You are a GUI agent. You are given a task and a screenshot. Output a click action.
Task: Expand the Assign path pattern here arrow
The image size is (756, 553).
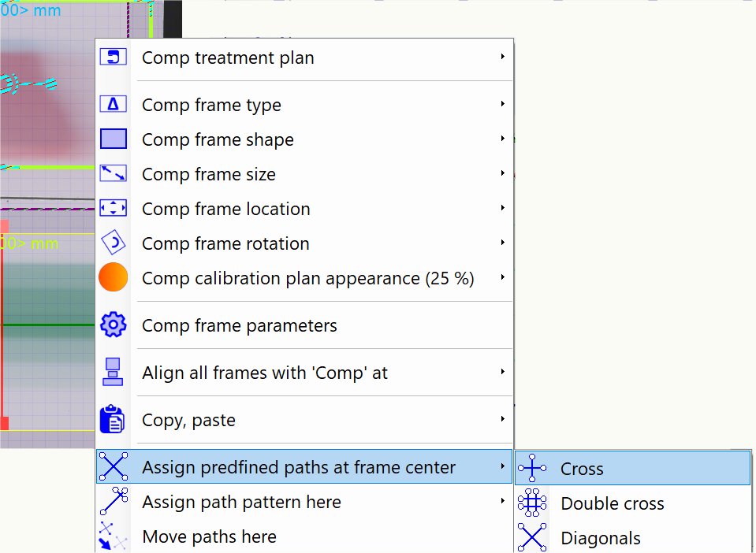[x=502, y=501]
